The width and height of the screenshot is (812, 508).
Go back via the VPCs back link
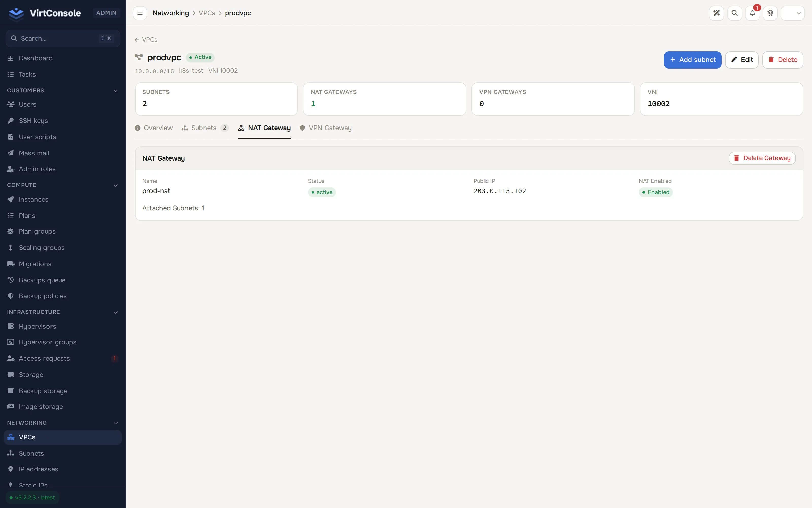pyautogui.click(x=146, y=40)
